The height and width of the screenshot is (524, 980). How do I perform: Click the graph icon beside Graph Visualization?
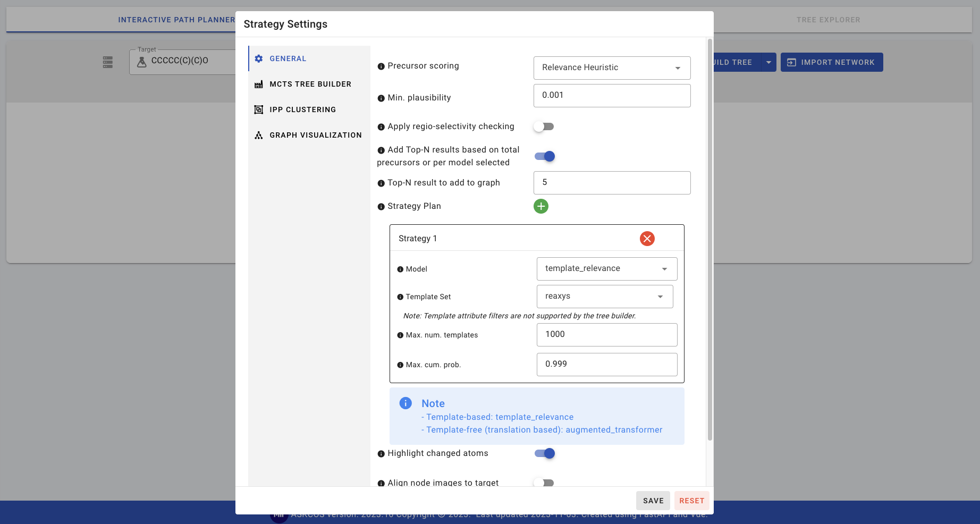click(x=259, y=135)
